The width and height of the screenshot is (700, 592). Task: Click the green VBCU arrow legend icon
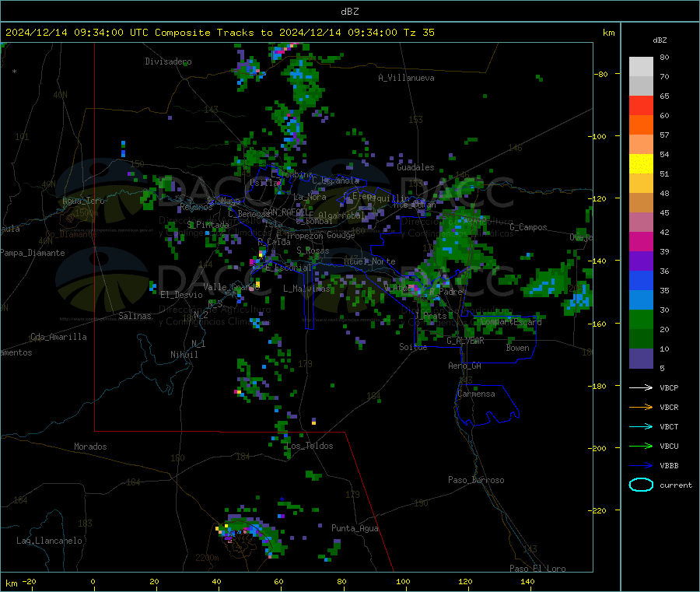641,446
